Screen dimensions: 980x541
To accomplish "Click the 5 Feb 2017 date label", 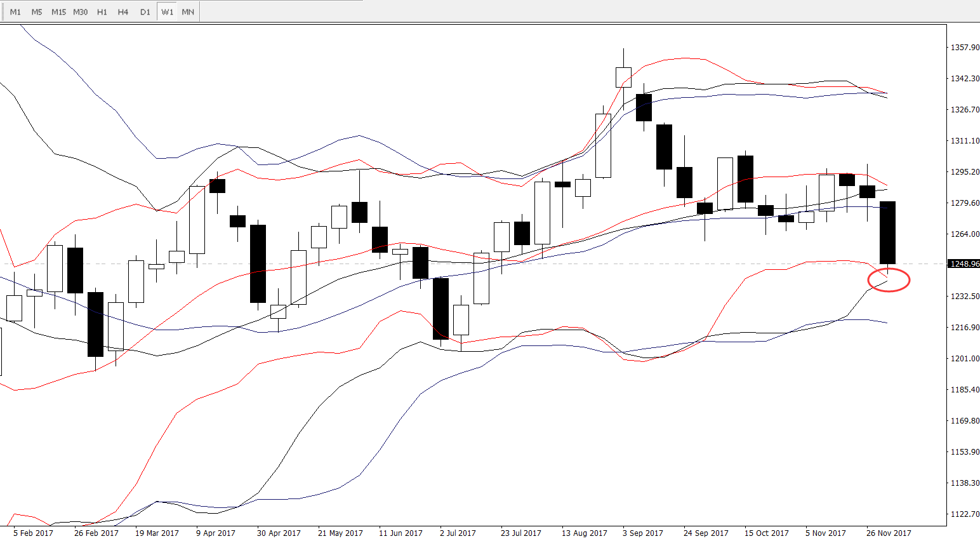I will point(33,533).
